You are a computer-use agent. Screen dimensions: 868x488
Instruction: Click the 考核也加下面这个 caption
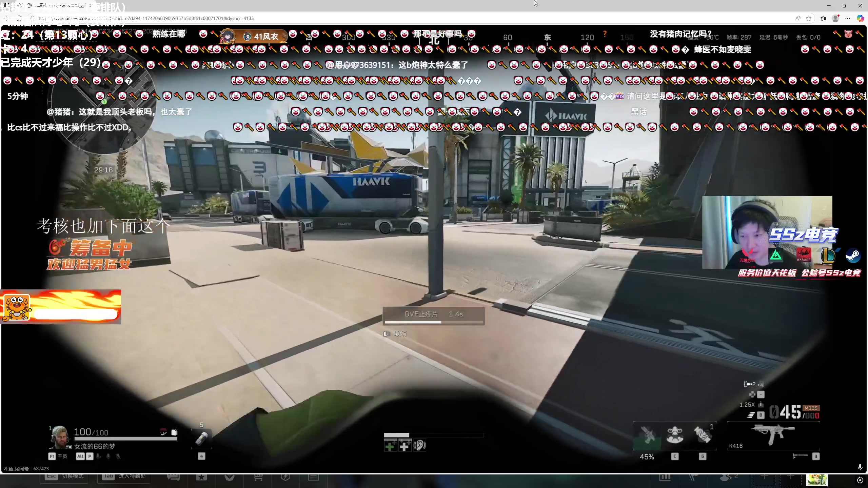(103, 226)
